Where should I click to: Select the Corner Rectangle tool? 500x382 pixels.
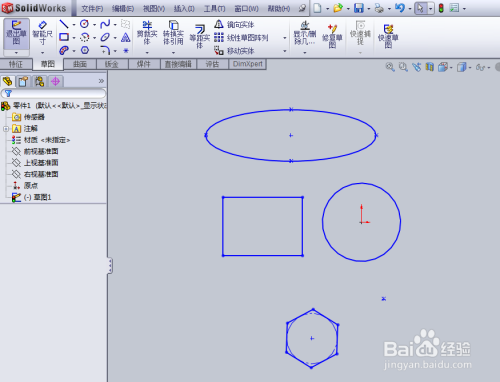click(x=64, y=37)
